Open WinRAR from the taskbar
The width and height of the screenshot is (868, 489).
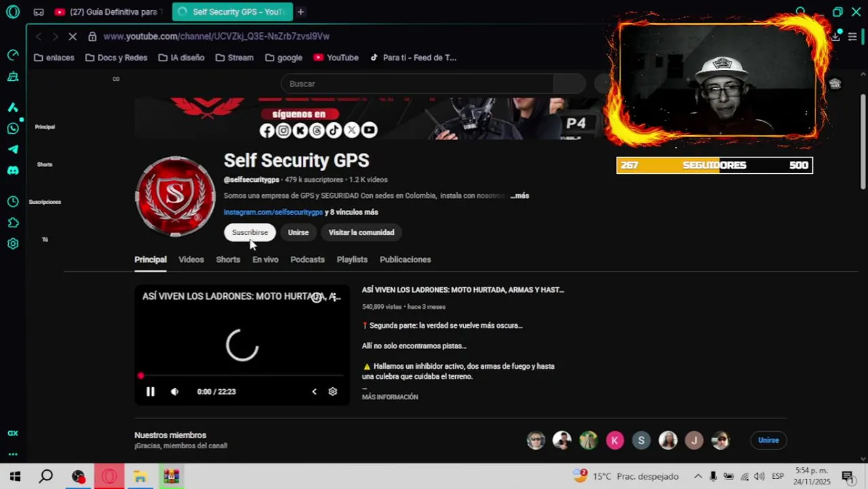coord(171,476)
